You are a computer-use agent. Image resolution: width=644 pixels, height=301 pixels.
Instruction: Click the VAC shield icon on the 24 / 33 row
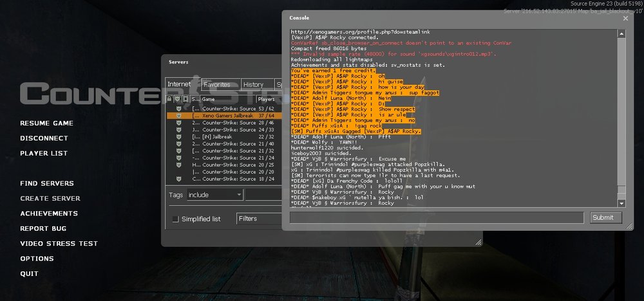[x=178, y=129]
